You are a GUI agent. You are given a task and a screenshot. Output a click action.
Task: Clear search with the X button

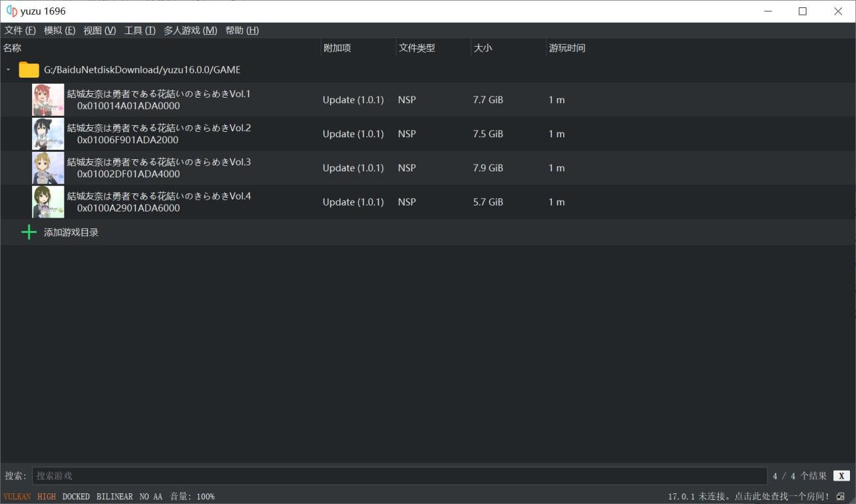click(841, 476)
